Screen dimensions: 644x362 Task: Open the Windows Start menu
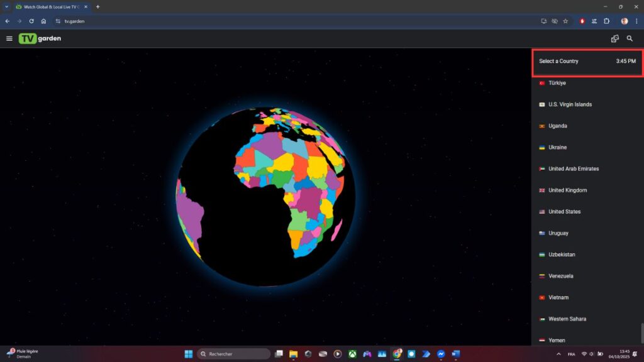189,354
